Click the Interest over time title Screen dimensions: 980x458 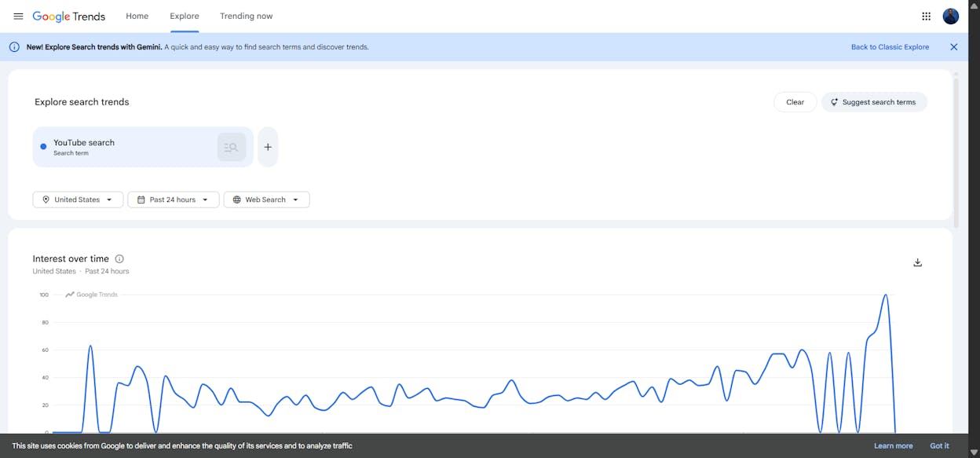click(71, 258)
